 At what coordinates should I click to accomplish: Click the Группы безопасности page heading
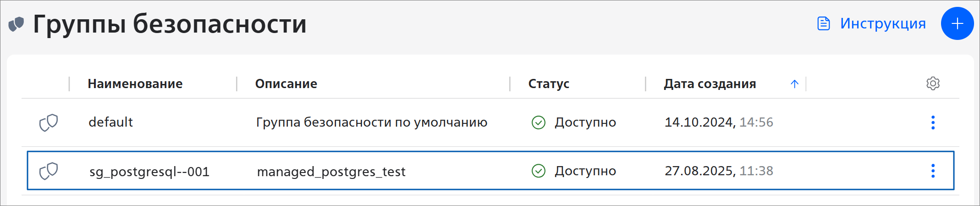click(x=170, y=24)
